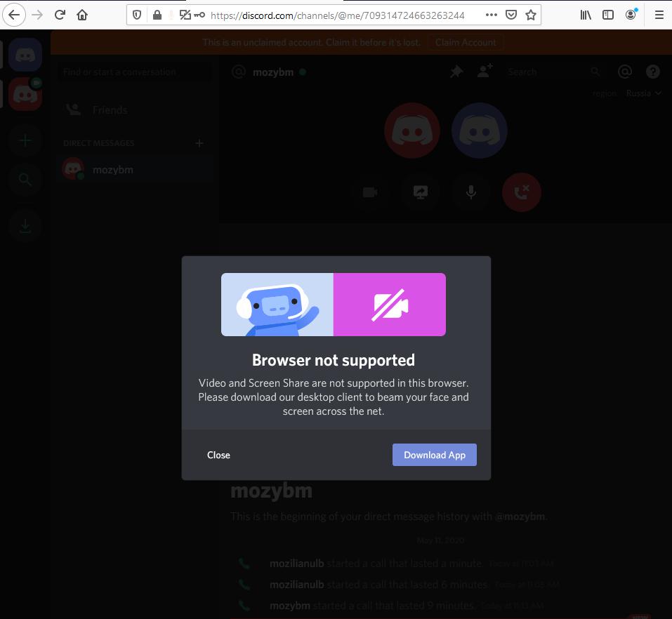Image resolution: width=672 pixels, height=619 pixels.
Task: Click Download Apps arrow icon in sidebar
Action: pos(25,226)
